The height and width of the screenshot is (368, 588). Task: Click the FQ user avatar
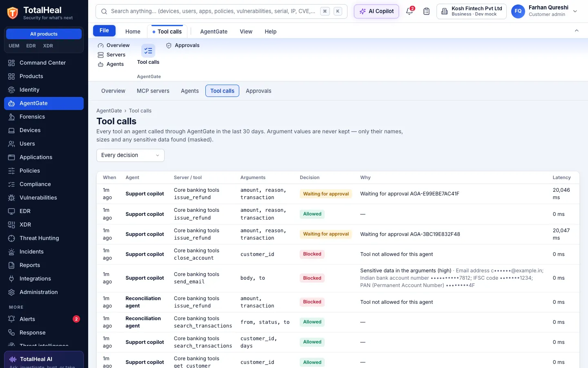[518, 11]
